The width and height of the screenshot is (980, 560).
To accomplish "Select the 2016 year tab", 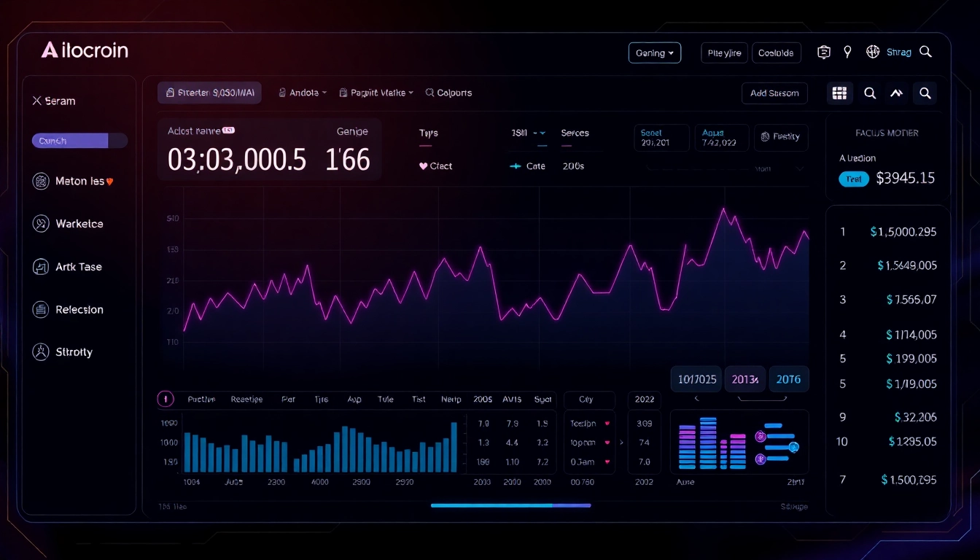I will 788,379.
